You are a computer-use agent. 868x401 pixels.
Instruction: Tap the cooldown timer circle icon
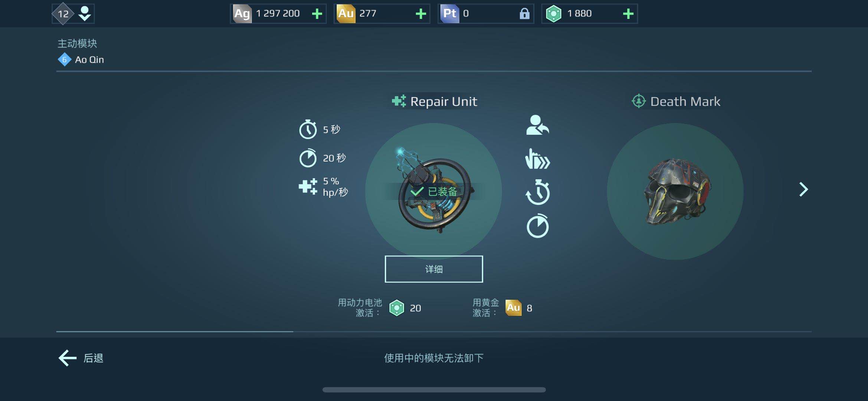point(537,226)
